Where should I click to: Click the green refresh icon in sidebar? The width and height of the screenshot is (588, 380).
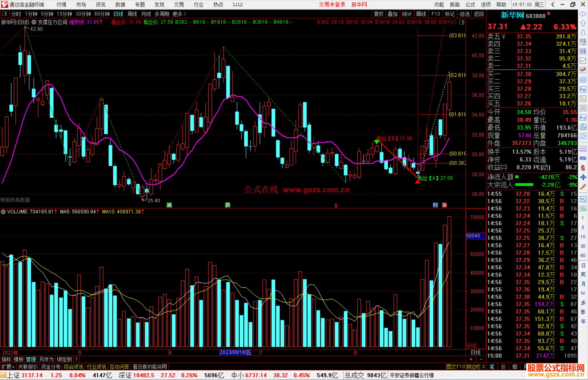click(583, 209)
